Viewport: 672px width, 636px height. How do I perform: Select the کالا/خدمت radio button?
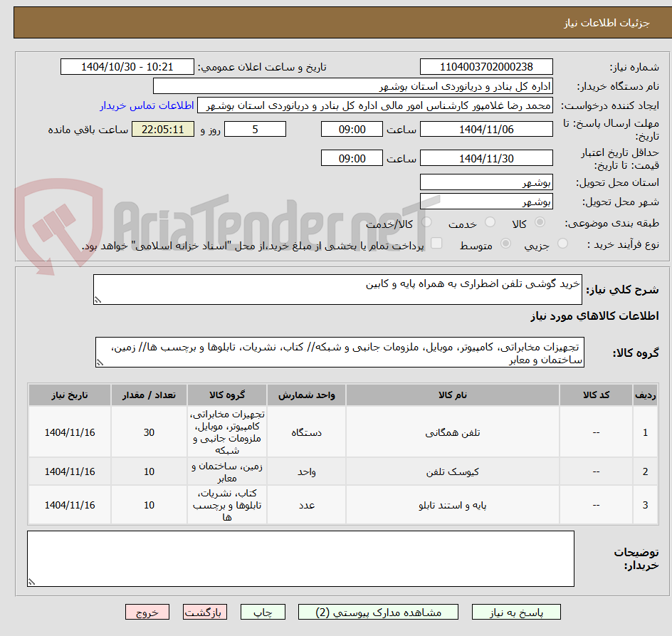(426, 221)
